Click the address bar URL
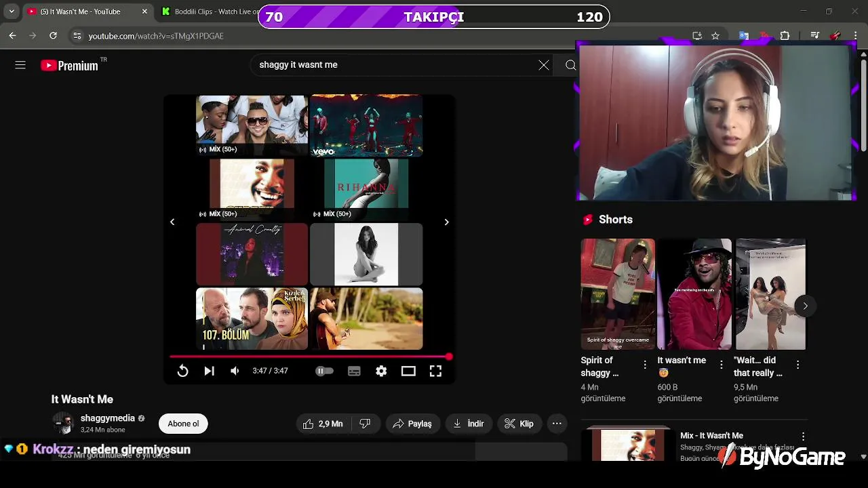The width and height of the screenshot is (868, 488). (x=156, y=36)
